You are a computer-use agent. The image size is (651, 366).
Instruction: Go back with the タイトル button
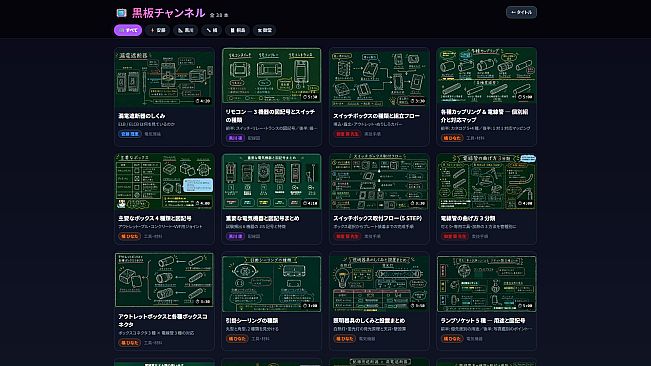[x=521, y=12]
